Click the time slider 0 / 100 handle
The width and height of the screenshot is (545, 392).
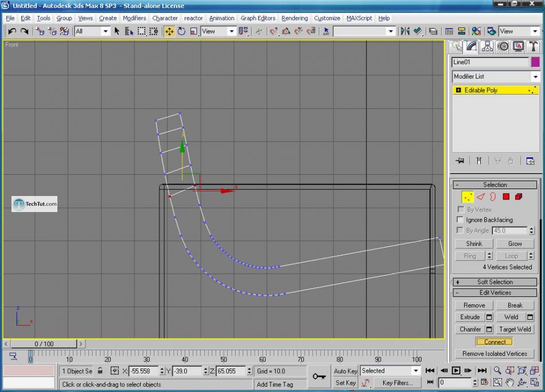pos(44,344)
